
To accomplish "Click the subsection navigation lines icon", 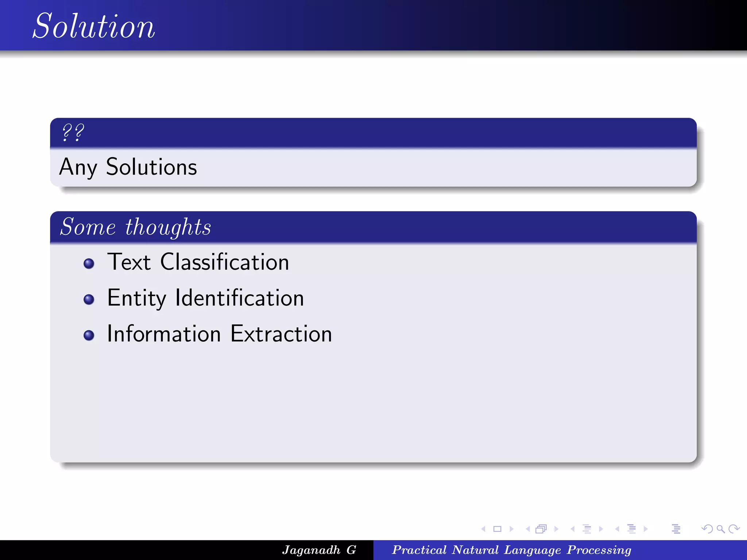I will (x=587, y=529).
